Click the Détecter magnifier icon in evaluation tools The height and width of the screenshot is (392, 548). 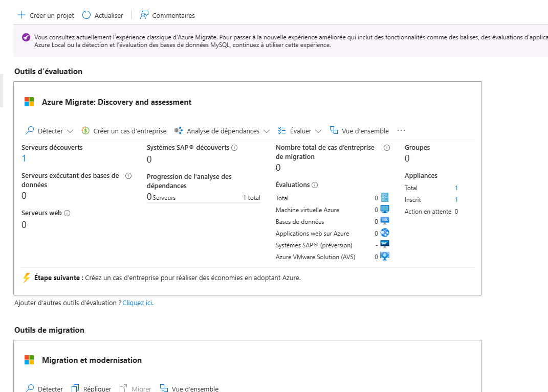click(30, 130)
